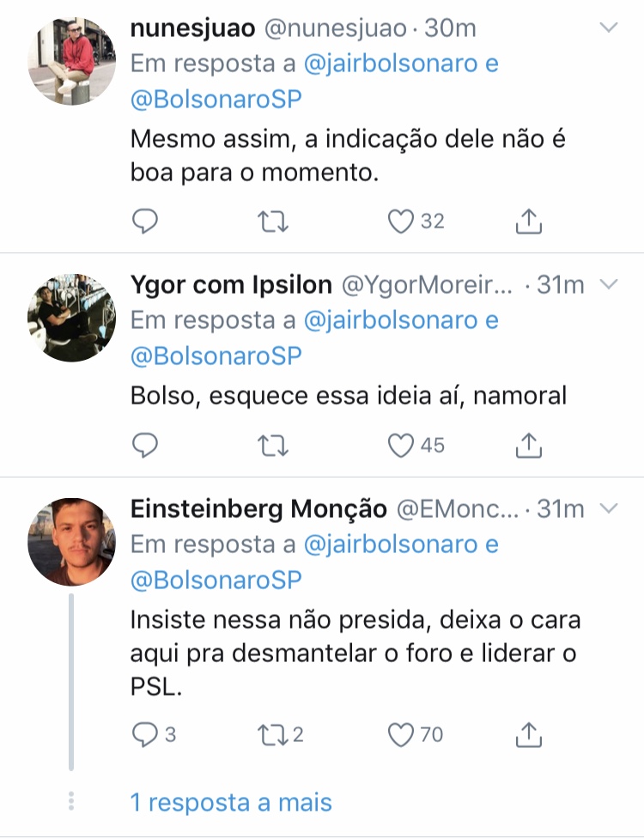The height and width of the screenshot is (839, 644).
Task: Open replies on Einsteinberg Monção's tweet
Action: point(145,735)
